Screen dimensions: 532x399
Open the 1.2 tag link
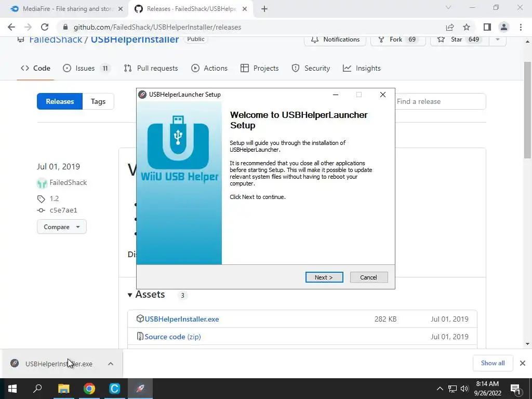[54, 198]
